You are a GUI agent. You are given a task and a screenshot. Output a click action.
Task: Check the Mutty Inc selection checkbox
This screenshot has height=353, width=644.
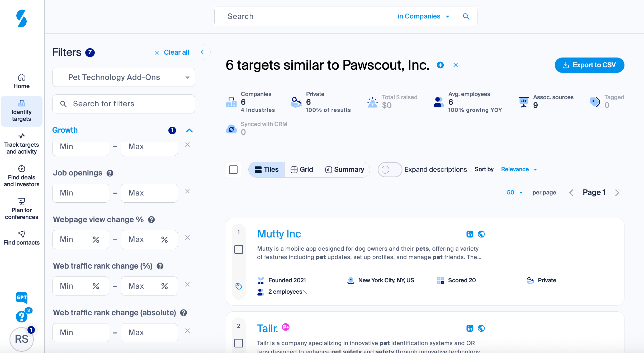(x=239, y=249)
